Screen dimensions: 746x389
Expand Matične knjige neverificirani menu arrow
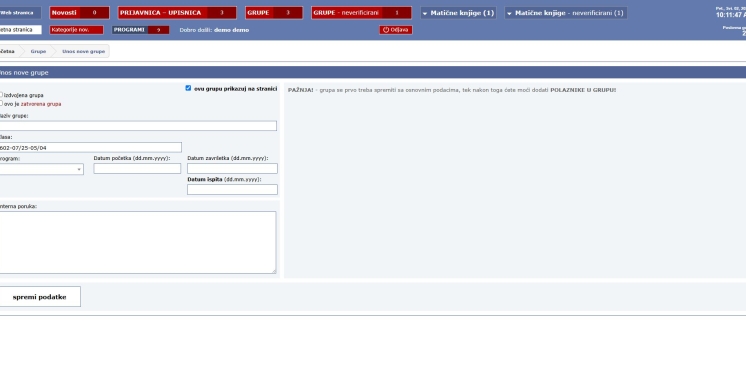509,13
